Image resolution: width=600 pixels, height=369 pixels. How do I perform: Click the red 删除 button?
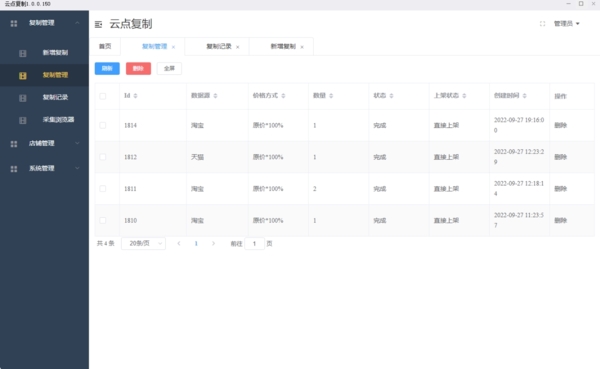[x=138, y=69]
